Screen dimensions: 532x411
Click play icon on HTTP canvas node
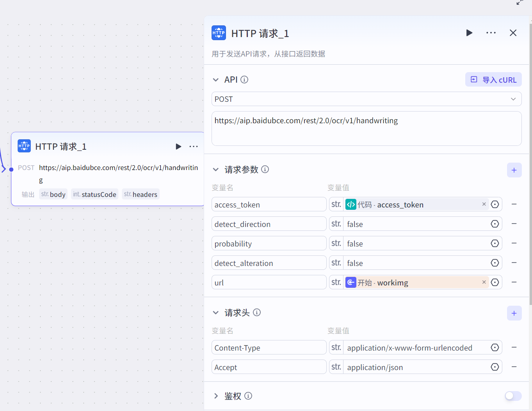[178, 147]
